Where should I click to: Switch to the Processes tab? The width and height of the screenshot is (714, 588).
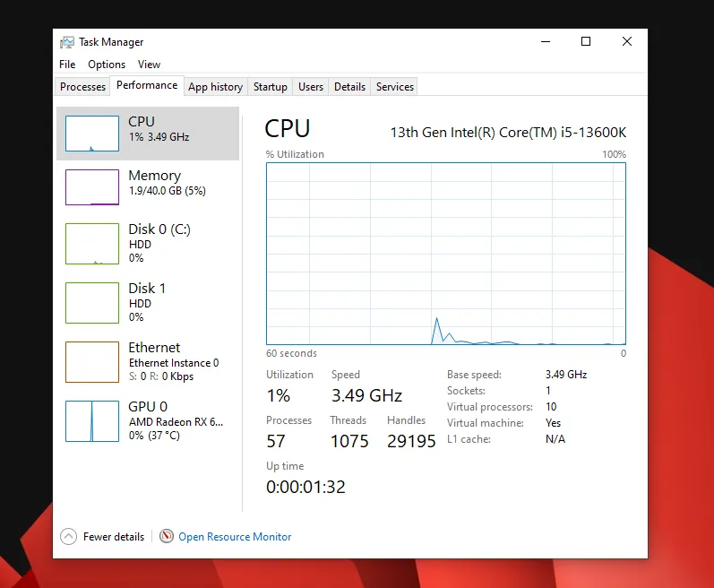tap(82, 87)
